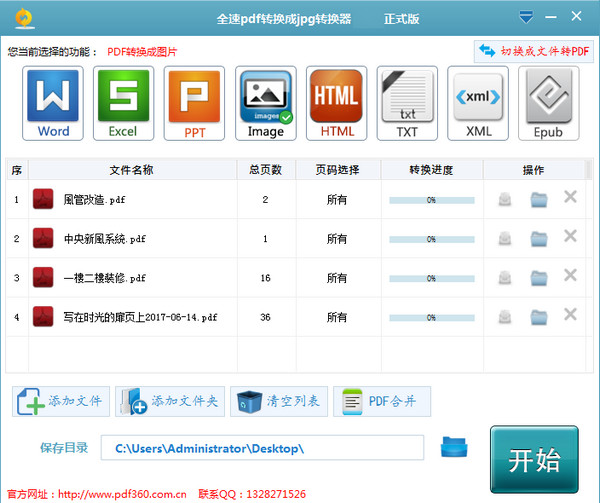The image size is (600, 503).
Task: Open output file for 一樓二樓裝修.pdf row
Action: (505, 278)
